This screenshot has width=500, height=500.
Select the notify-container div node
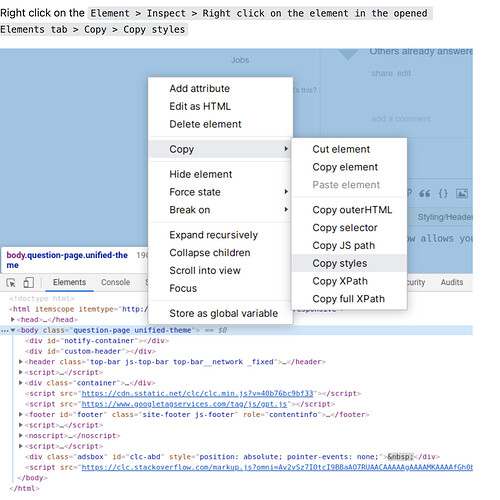[x=97, y=341]
